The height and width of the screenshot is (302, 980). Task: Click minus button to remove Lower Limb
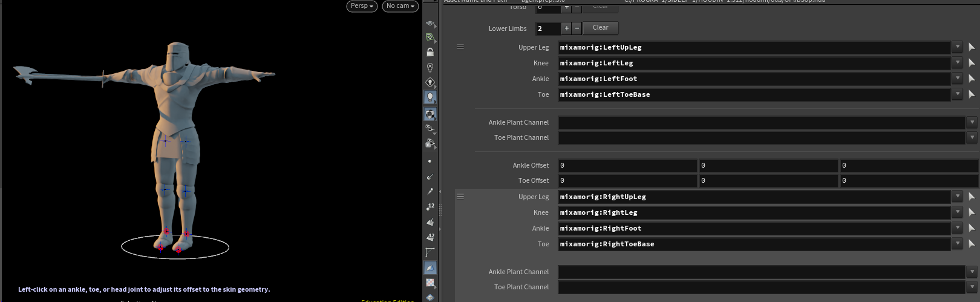[577, 28]
